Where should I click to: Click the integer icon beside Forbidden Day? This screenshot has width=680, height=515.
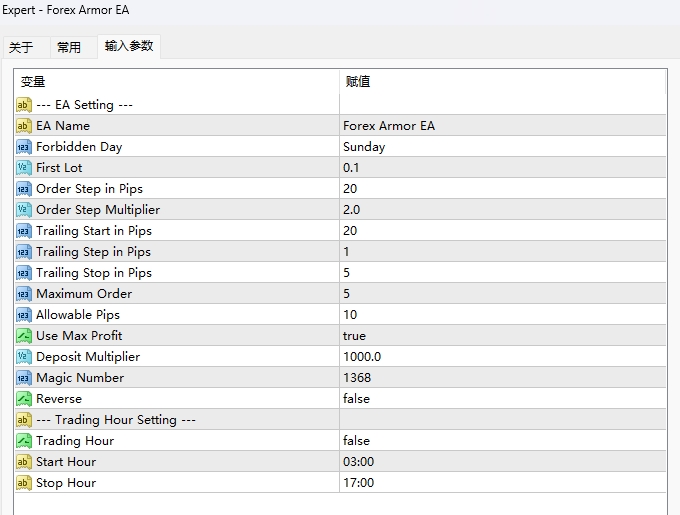[24, 147]
